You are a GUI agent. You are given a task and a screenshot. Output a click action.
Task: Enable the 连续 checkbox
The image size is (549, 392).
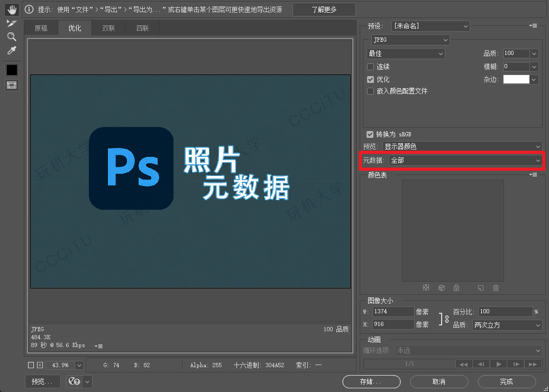(371, 67)
